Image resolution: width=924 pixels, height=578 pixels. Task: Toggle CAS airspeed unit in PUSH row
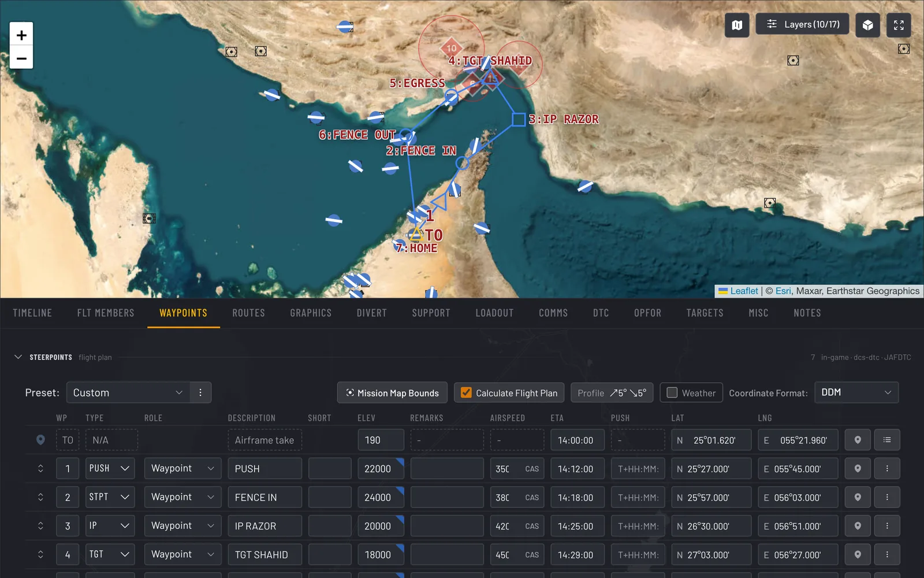(x=532, y=469)
